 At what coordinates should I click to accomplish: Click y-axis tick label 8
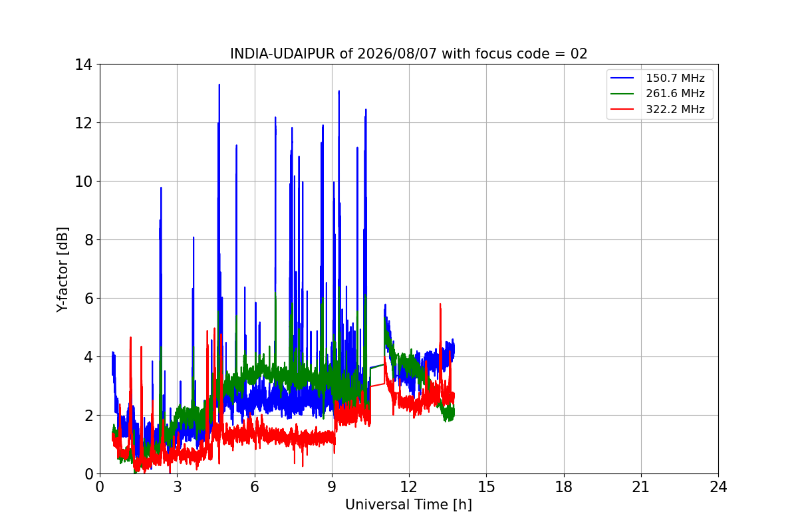[x=88, y=240]
